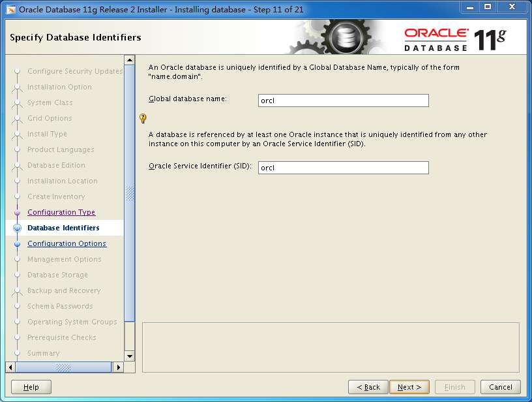Viewport: 532px width, 402px height.
Task: Click the Prerequisite Checks step
Action: (62, 337)
